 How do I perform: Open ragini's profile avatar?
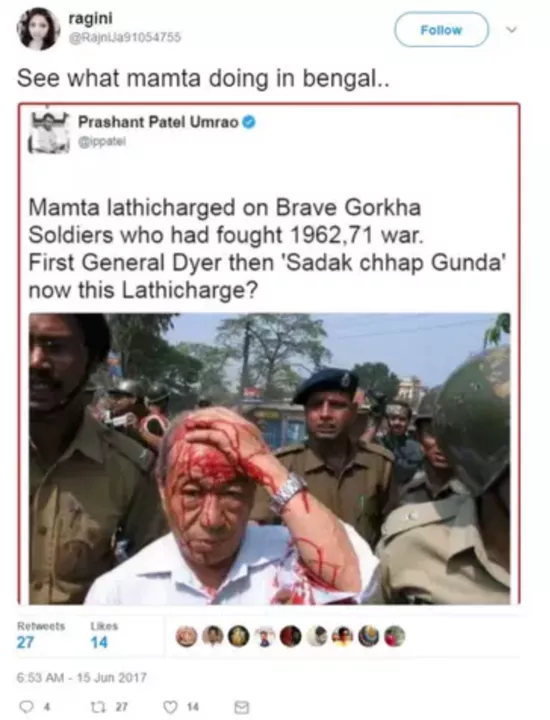39,28
